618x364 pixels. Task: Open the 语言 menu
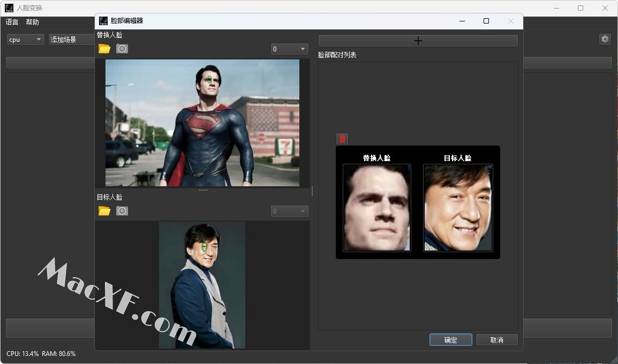[12, 22]
